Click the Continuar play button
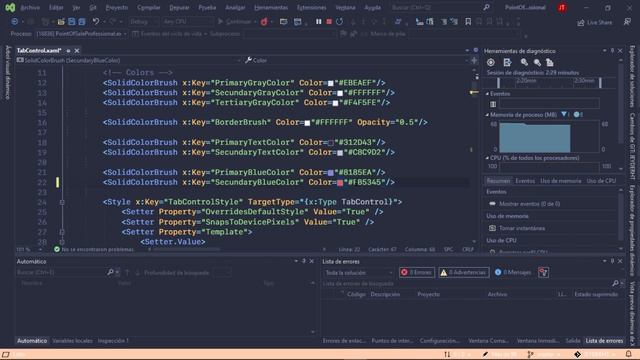The height and width of the screenshot is (360, 640). [234, 22]
